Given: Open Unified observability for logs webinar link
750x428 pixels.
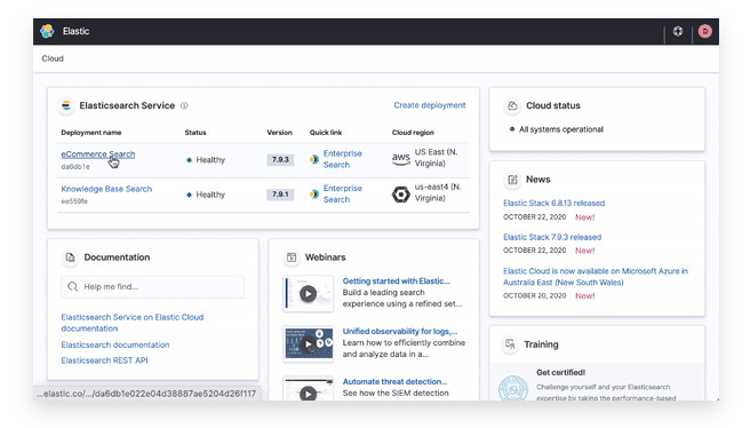Looking at the screenshot, I should click(400, 331).
